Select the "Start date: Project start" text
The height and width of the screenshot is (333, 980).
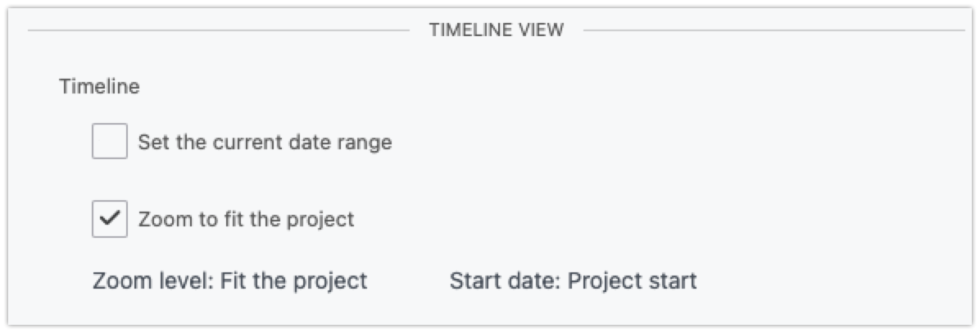[573, 281]
